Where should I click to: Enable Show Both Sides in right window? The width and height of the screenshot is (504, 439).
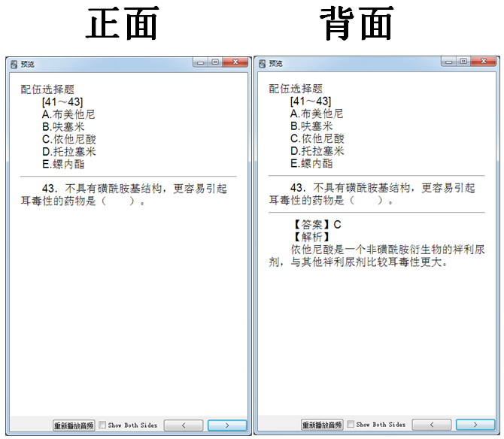(x=351, y=424)
